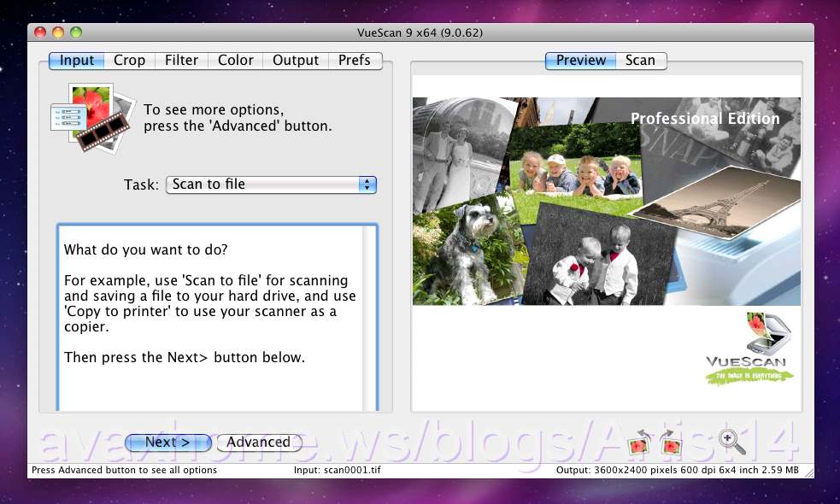This screenshot has height=504, width=840.
Task: Open the Task dropdown 'Scan to file'
Action: point(271,185)
